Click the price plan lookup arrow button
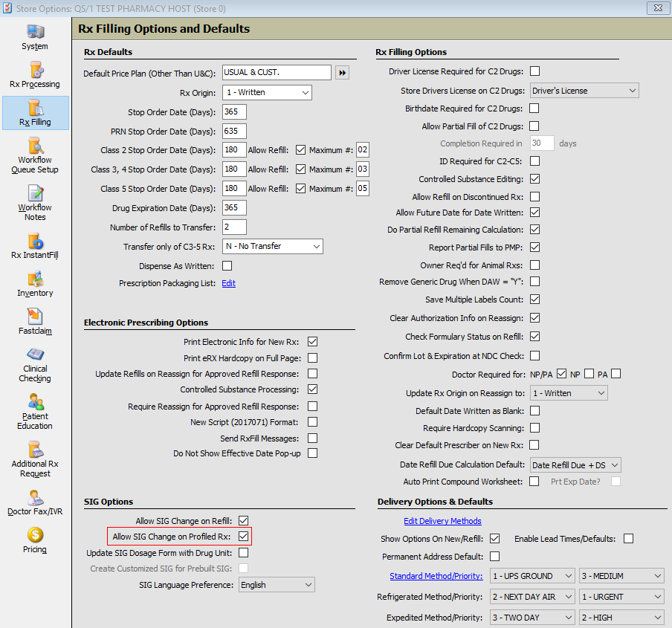 (x=342, y=72)
